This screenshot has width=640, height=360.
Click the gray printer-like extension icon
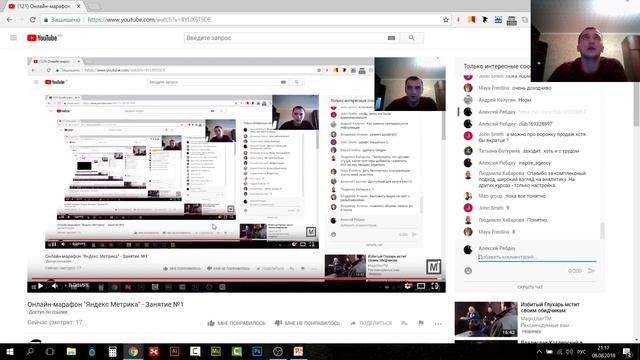click(x=511, y=20)
